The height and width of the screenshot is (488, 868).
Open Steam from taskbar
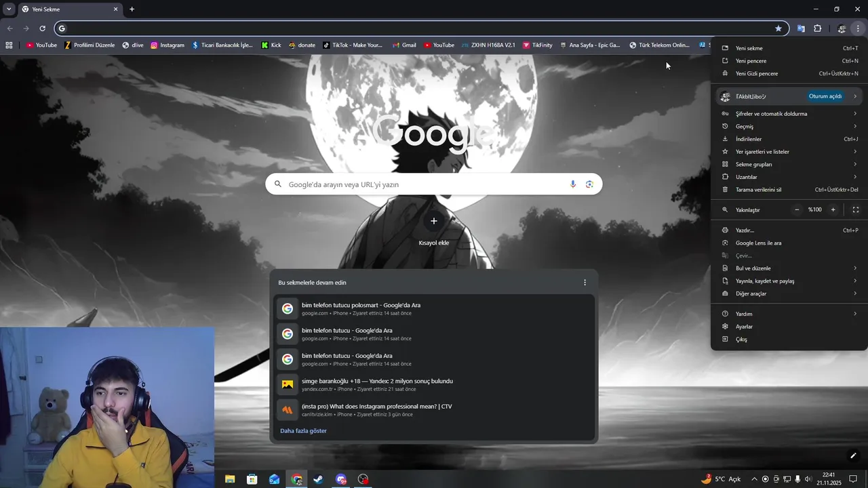click(x=318, y=479)
